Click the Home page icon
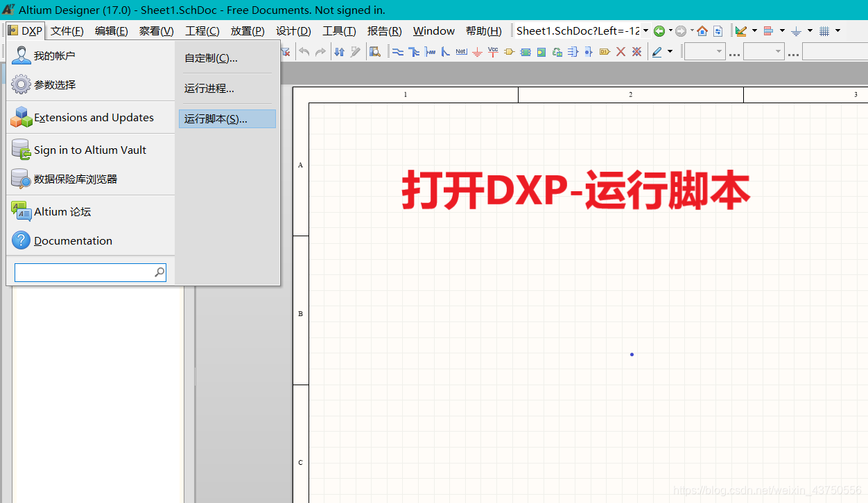Screen dimensions: 868x503 [x=702, y=30]
